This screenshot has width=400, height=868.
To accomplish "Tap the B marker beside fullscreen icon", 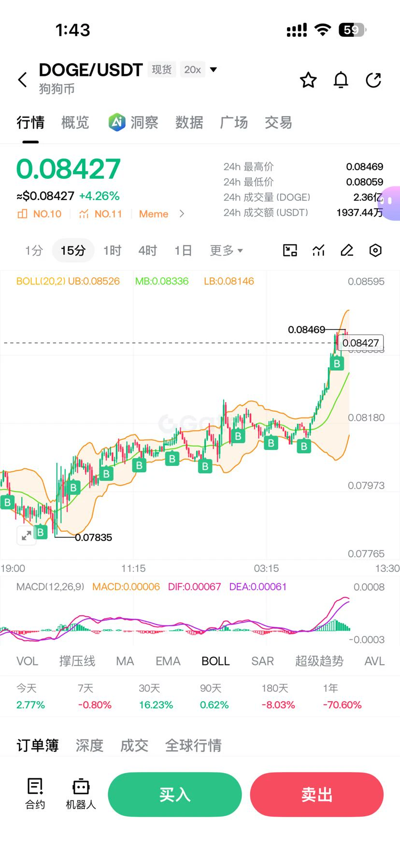I will (41, 533).
